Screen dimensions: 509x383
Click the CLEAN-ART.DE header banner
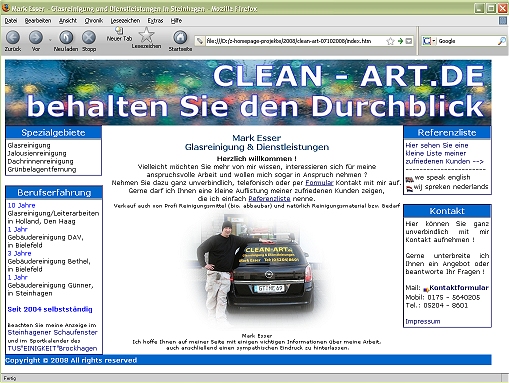click(248, 92)
